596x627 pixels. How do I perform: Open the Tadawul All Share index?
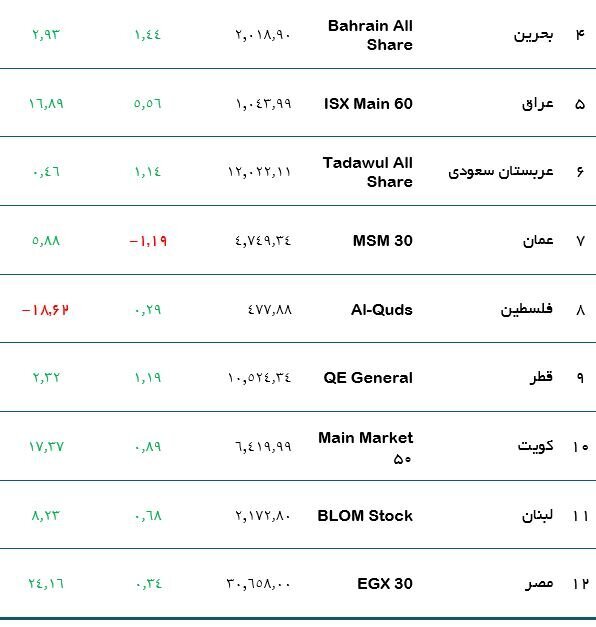(x=368, y=172)
